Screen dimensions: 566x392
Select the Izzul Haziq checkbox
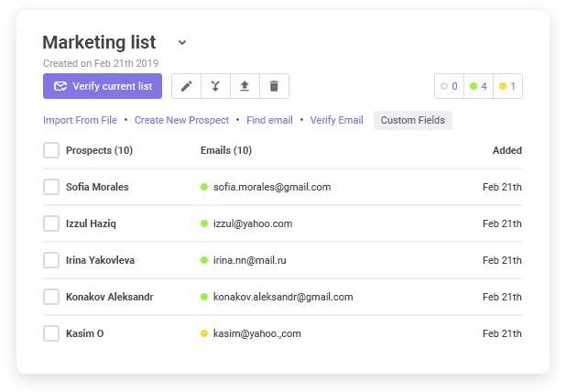51,223
